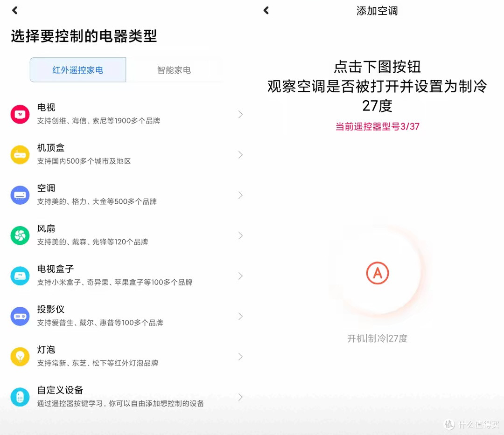Tap the yellow 灯泡 light bulb icon
This screenshot has height=435, width=504.
(20, 357)
